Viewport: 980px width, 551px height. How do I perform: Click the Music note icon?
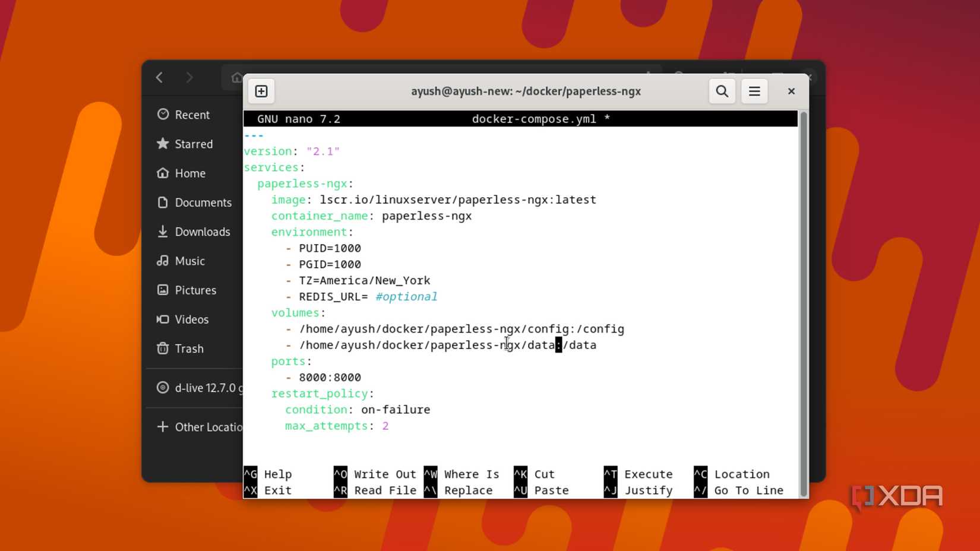[163, 260]
